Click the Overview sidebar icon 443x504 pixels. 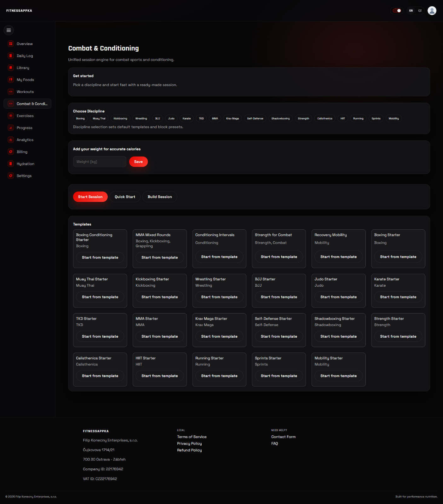(11, 44)
